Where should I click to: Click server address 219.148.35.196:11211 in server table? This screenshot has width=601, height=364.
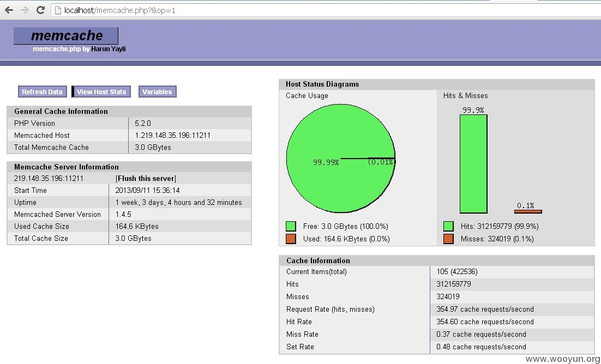(x=49, y=179)
